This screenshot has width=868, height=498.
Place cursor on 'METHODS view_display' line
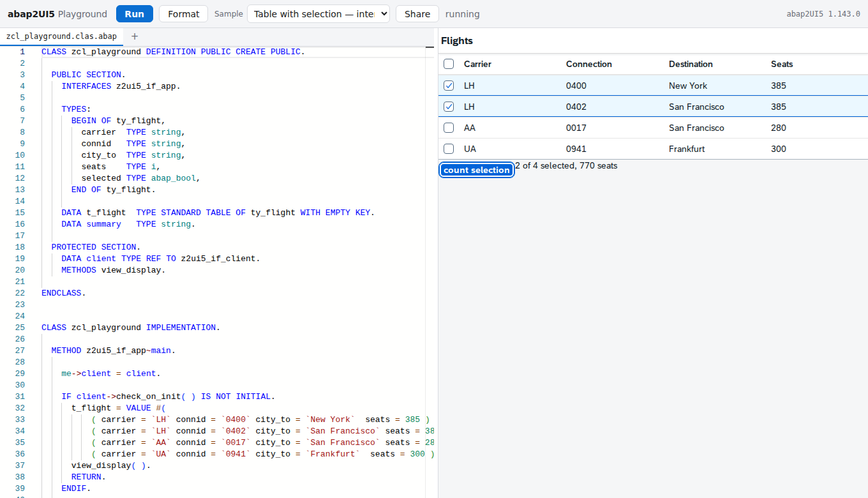[x=114, y=270]
